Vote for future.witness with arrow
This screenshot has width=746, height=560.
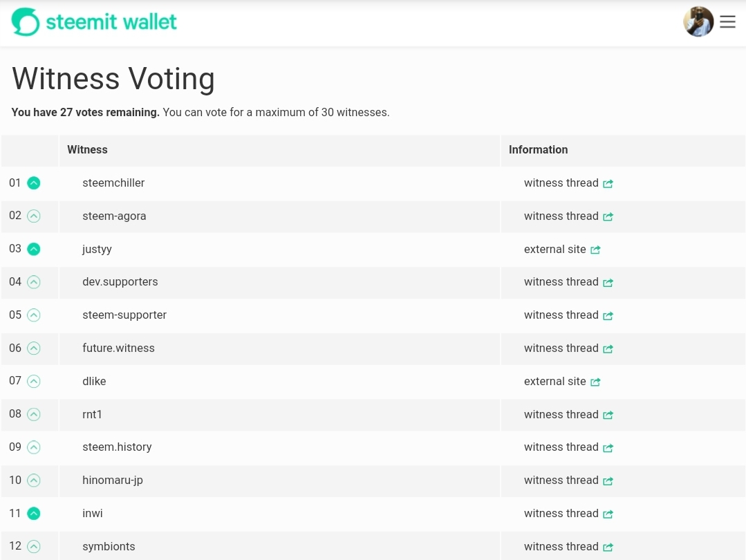[x=34, y=348]
